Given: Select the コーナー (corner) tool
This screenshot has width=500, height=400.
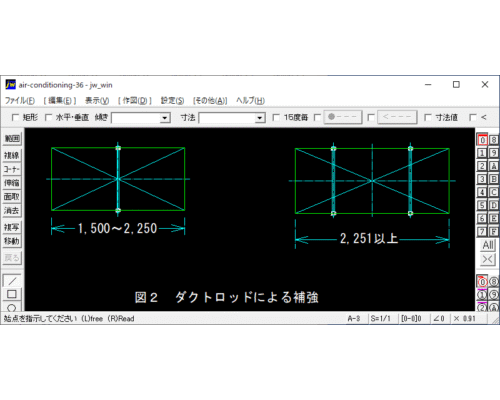Looking at the screenshot, I should click(x=12, y=169).
